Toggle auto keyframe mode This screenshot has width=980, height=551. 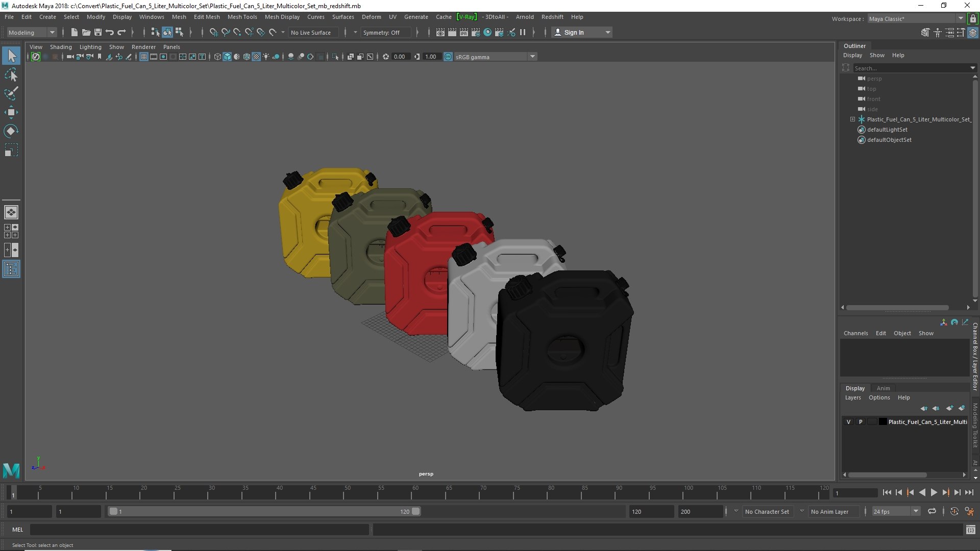point(954,511)
